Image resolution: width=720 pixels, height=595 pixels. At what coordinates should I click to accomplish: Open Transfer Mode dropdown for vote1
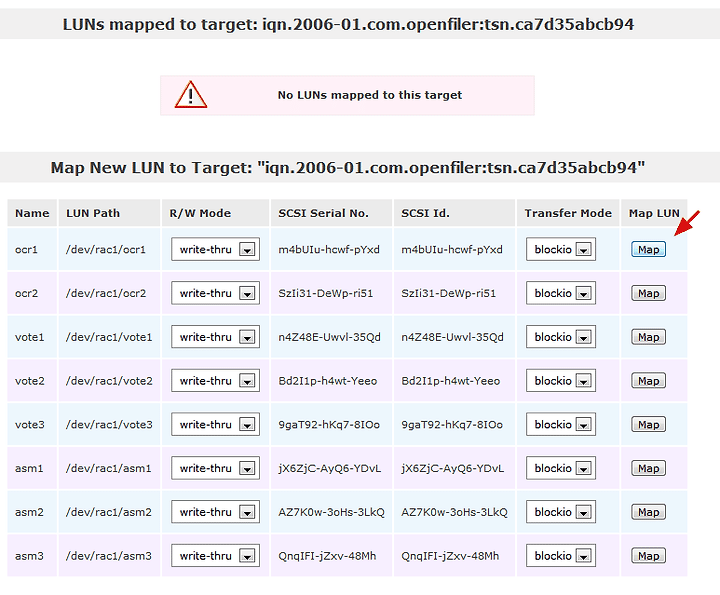tap(561, 337)
